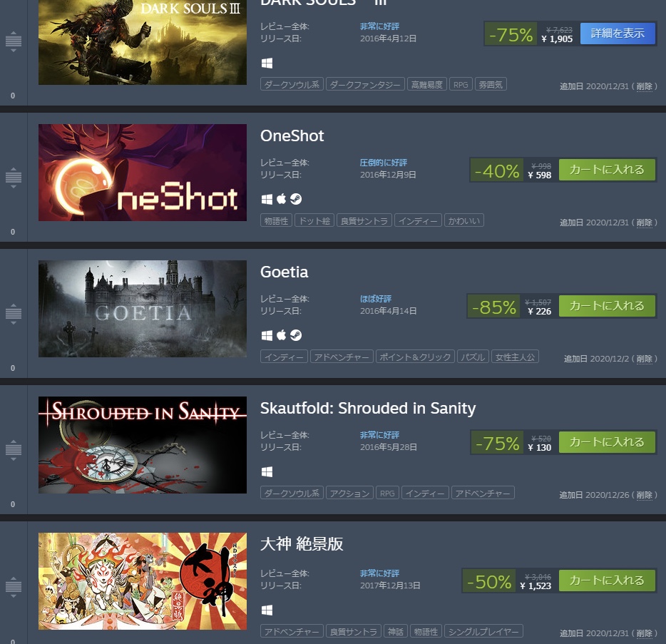Screen dimensions: 666x644
Task: Select the ポイント&クリック tag
Action: click(415, 357)
